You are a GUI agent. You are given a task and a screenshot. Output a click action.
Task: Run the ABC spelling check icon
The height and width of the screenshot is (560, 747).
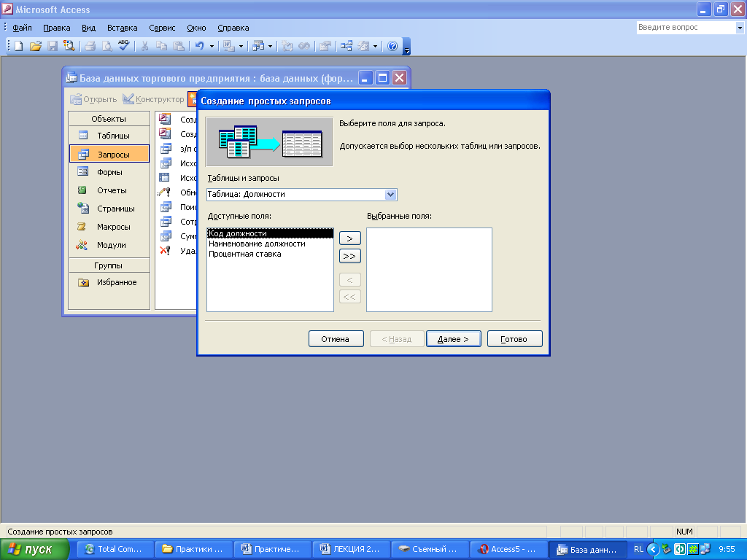[x=124, y=46]
